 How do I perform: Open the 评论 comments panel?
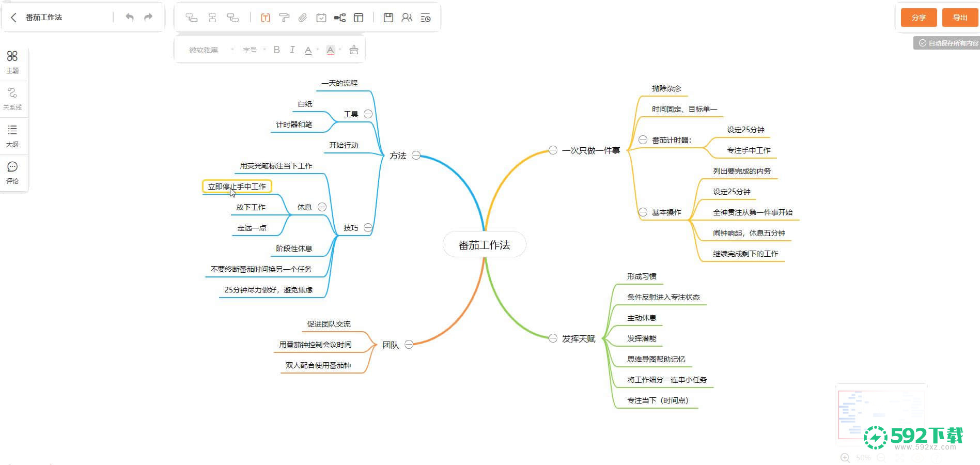coord(12,173)
